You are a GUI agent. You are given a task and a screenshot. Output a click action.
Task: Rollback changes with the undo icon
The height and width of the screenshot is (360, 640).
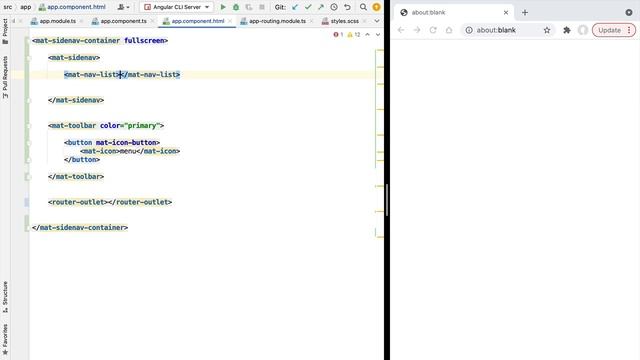pyautogui.click(x=347, y=7)
